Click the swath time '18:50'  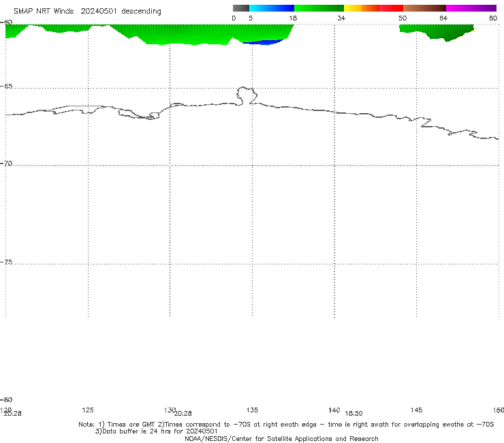click(x=353, y=414)
